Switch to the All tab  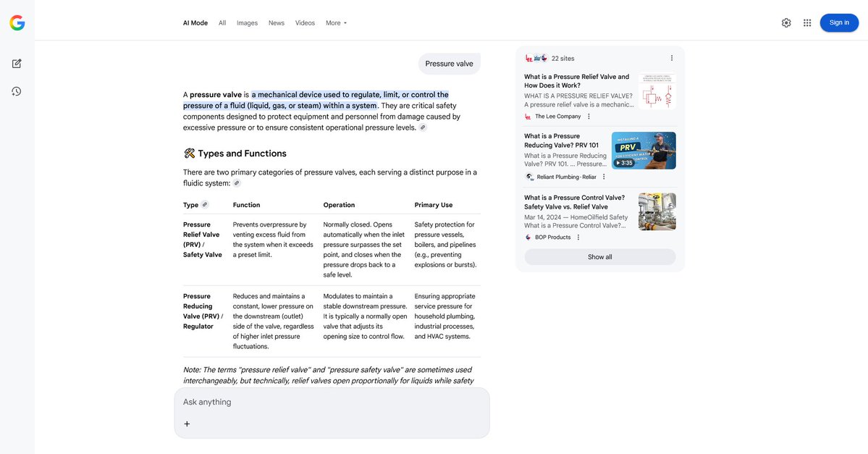coord(222,22)
